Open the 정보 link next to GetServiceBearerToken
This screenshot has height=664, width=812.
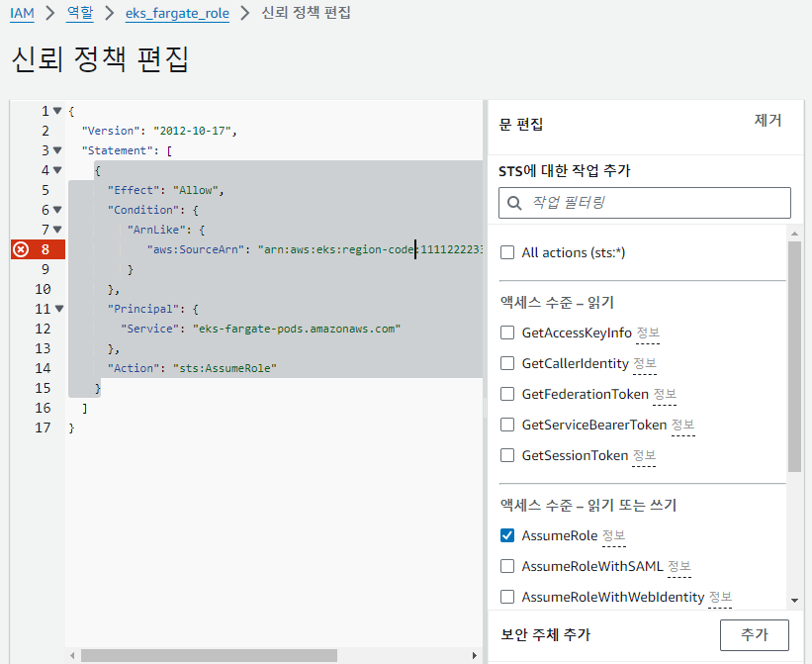click(x=683, y=425)
